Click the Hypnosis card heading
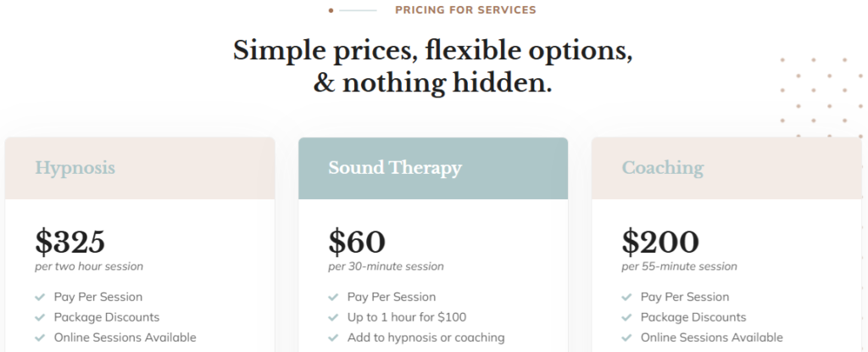 click(75, 167)
